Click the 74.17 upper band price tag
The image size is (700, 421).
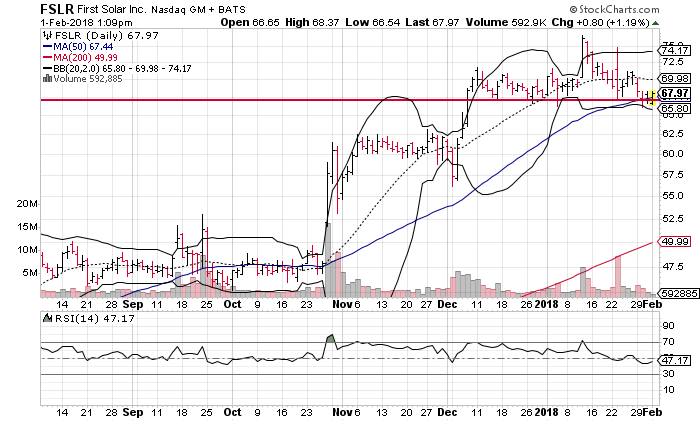point(675,50)
